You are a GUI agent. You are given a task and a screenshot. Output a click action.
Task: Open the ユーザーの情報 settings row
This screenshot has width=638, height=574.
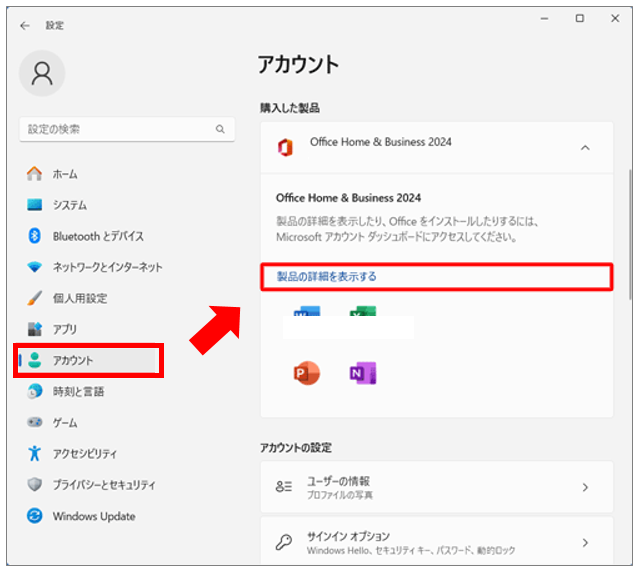[x=437, y=487]
